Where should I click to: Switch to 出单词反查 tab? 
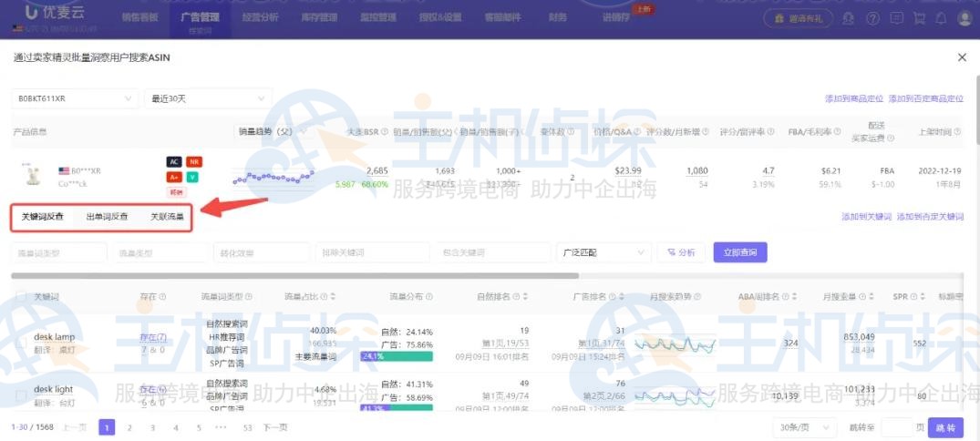point(107,217)
